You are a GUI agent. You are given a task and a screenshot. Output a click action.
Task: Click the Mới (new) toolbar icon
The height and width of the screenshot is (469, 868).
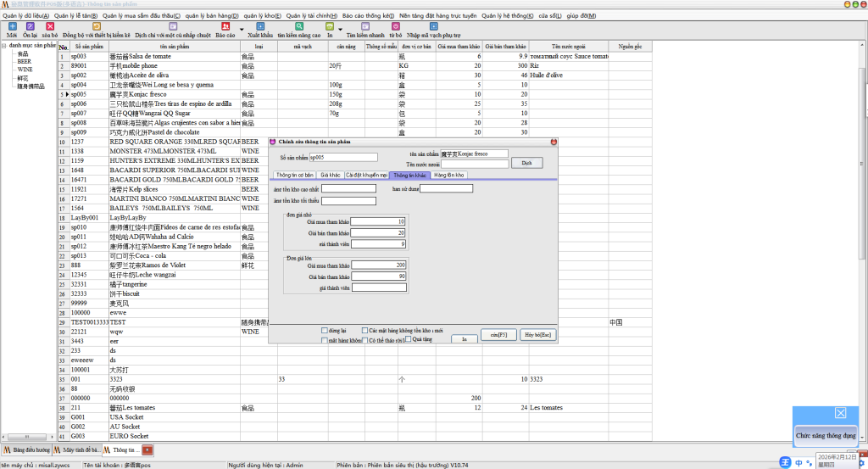pos(11,27)
